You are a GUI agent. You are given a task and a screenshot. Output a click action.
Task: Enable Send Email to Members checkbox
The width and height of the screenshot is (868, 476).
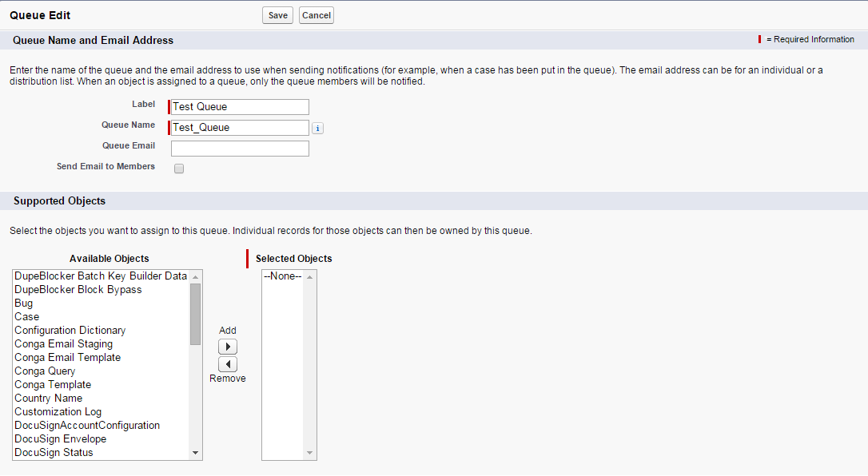pyautogui.click(x=179, y=169)
